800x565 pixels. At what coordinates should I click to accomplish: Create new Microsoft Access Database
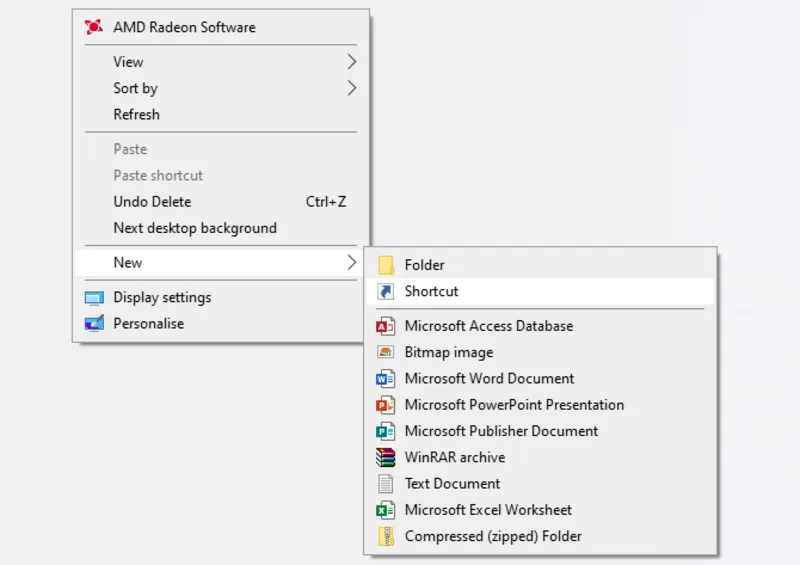pyautogui.click(x=540, y=326)
